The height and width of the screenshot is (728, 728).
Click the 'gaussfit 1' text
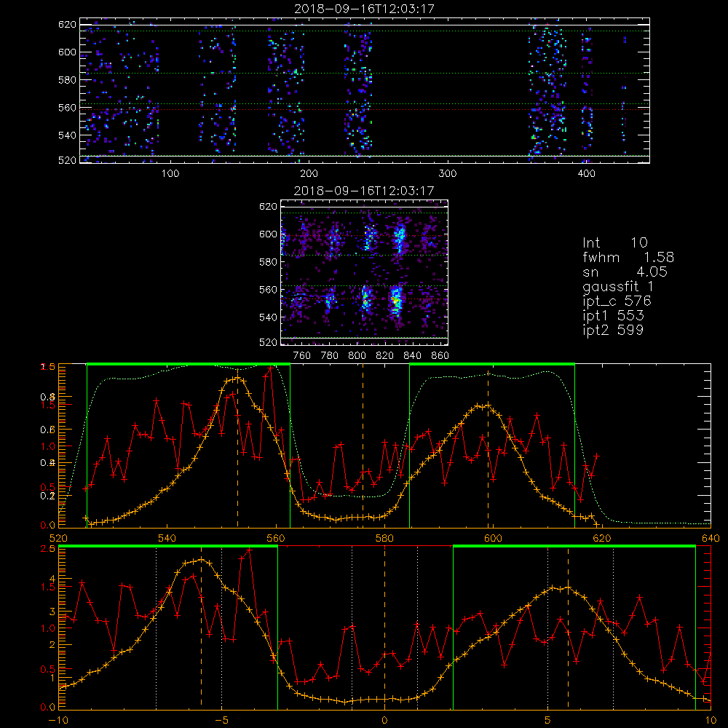pos(618,286)
